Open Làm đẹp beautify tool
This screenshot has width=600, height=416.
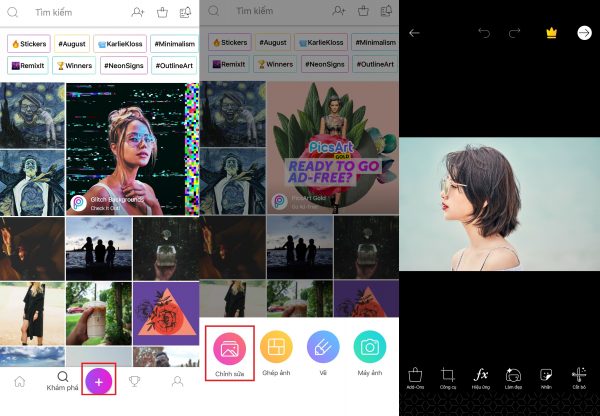[x=513, y=378]
